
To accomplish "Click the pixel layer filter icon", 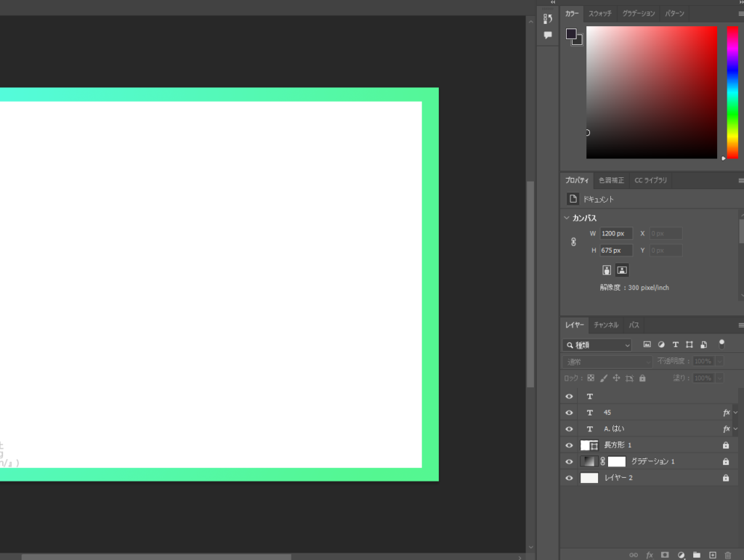I will click(x=647, y=344).
